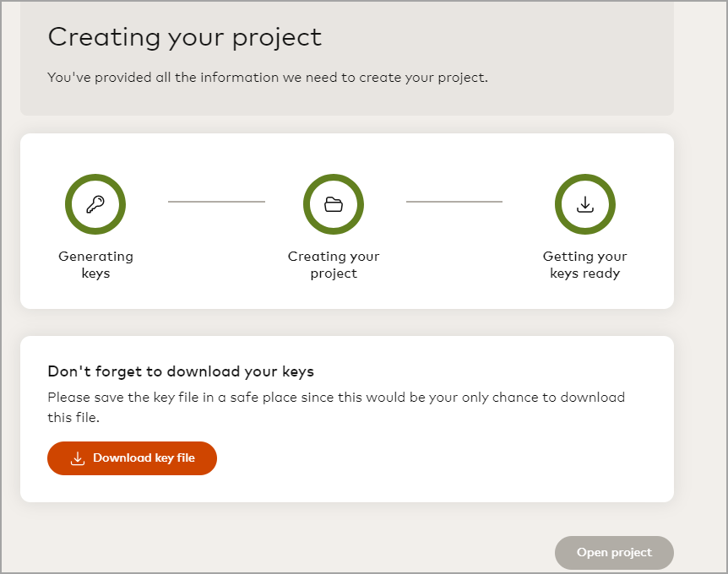Click the progress line between keys and project steps
Screen dimensions: 728x574
(216, 202)
